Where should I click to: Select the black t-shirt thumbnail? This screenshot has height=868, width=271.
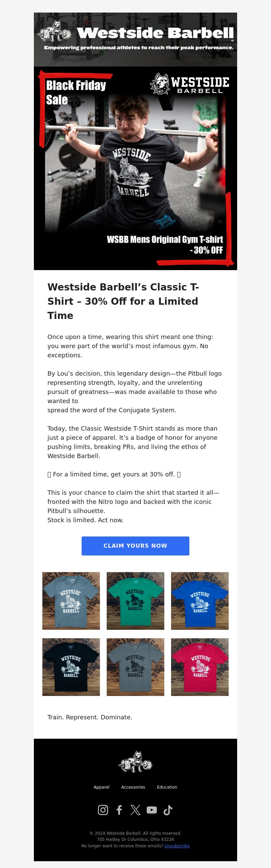coord(71,667)
